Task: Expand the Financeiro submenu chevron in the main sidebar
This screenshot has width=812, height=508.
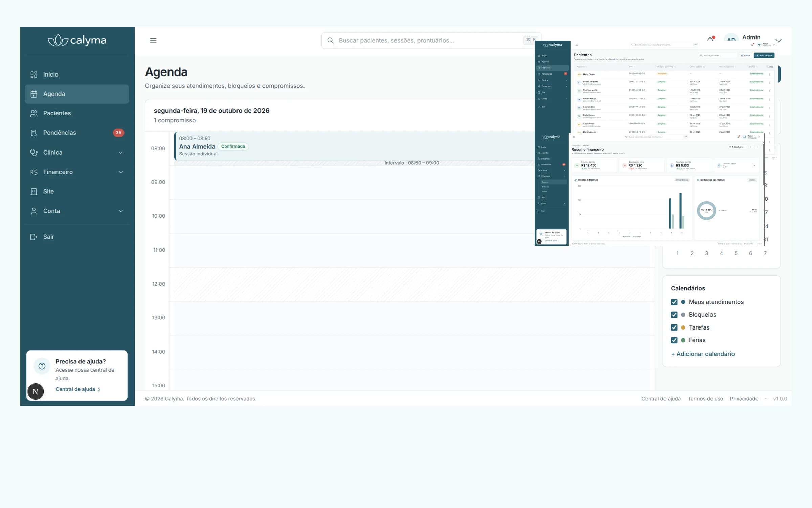Action: click(x=121, y=172)
